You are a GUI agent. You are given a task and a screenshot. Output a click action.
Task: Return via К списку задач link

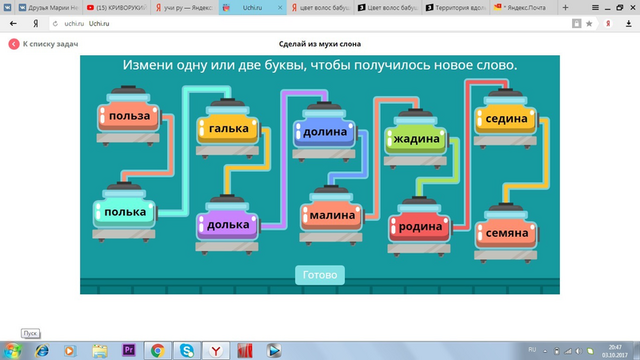pos(50,44)
